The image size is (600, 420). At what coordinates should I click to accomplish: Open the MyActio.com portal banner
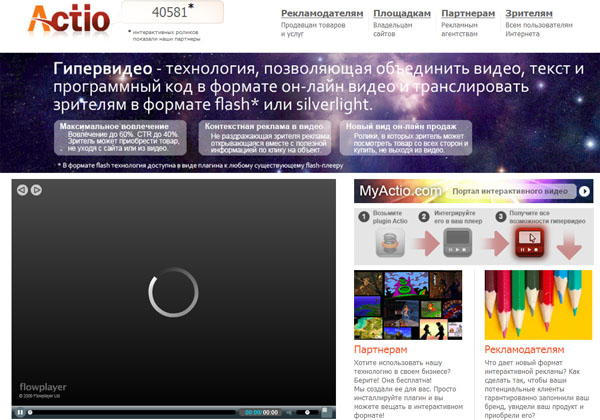[x=473, y=190]
